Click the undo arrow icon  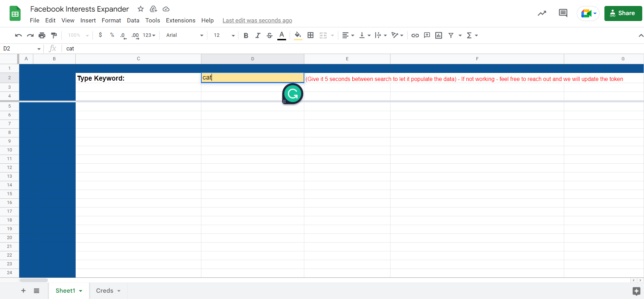point(18,35)
